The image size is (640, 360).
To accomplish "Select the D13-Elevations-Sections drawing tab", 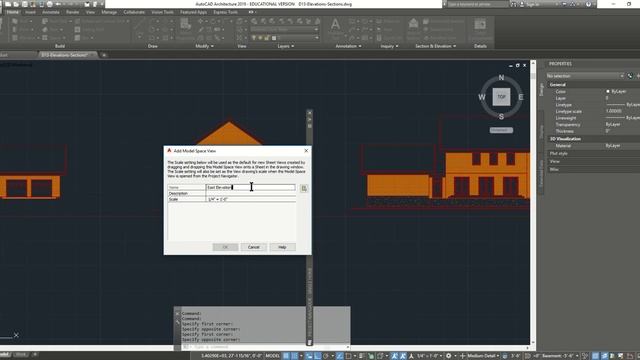I will 65,55.
